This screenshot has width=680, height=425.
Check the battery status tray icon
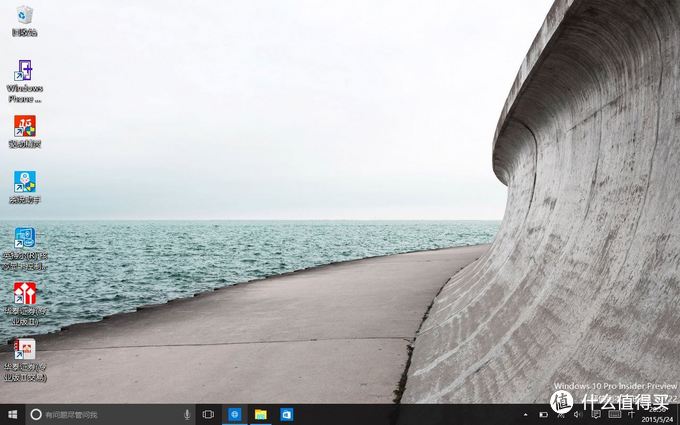[x=543, y=415]
